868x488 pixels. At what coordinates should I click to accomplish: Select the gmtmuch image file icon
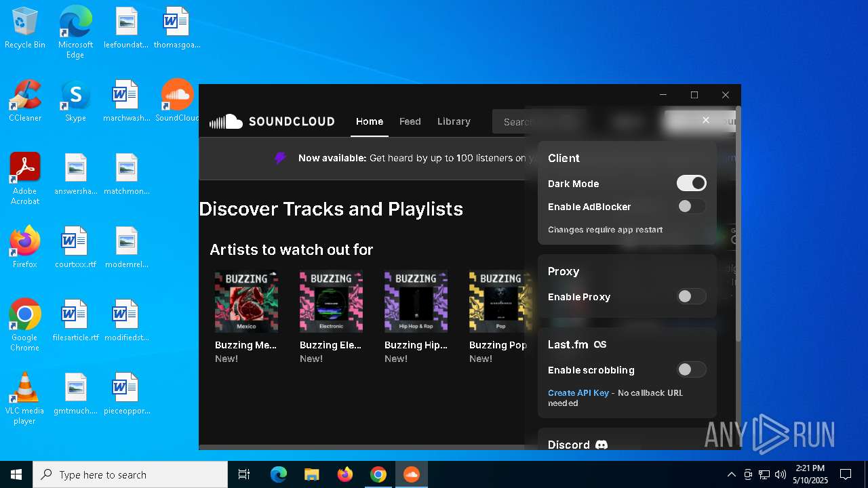[x=75, y=393]
